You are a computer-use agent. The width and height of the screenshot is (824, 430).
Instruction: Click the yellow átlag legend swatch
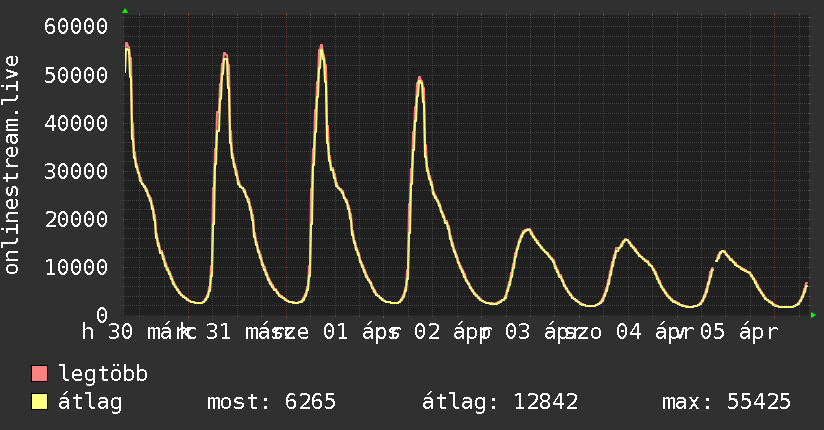click(40, 402)
